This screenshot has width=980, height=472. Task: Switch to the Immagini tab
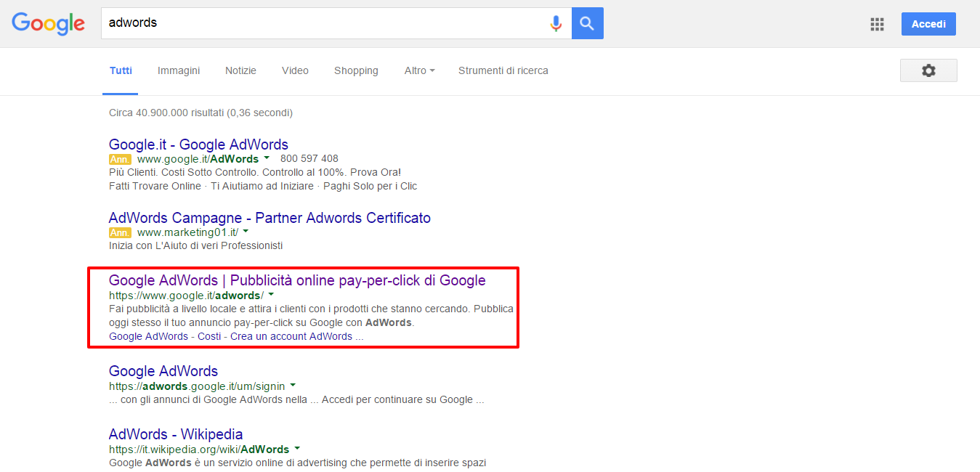[179, 70]
